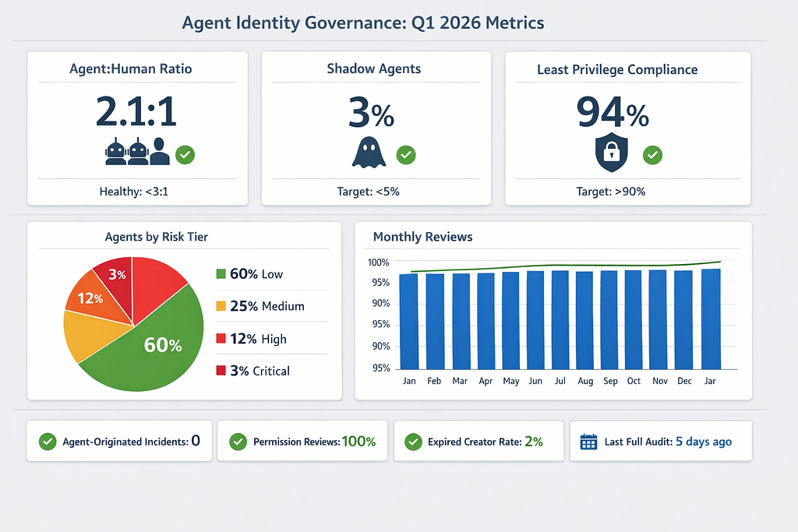
Task: Click the '12% High' legend label
Action: pos(258,339)
